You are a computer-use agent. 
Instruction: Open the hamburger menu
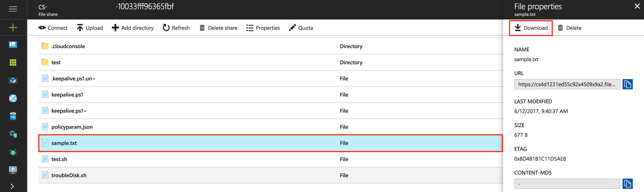pyautogui.click(x=13, y=9)
